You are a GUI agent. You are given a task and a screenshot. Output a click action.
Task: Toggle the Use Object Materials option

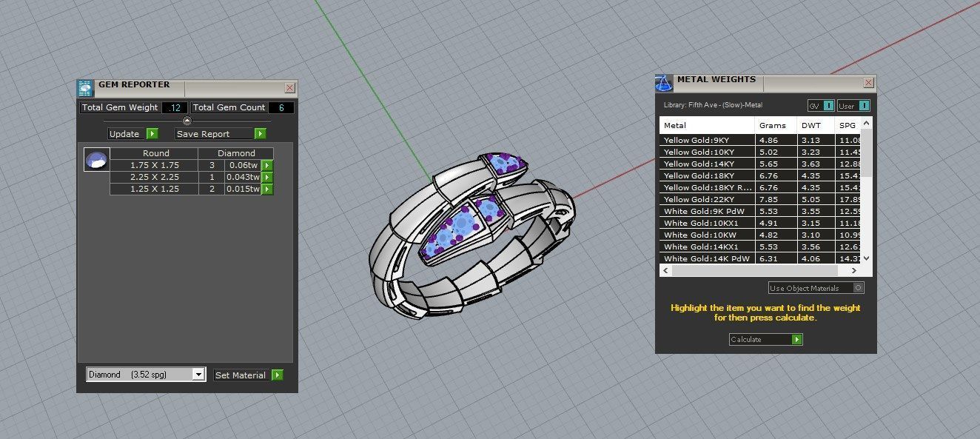tap(859, 288)
